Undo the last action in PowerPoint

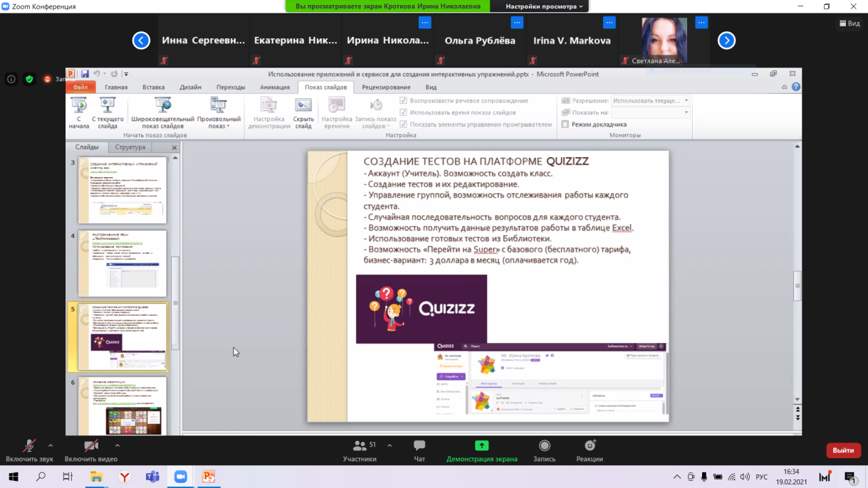[x=96, y=74]
